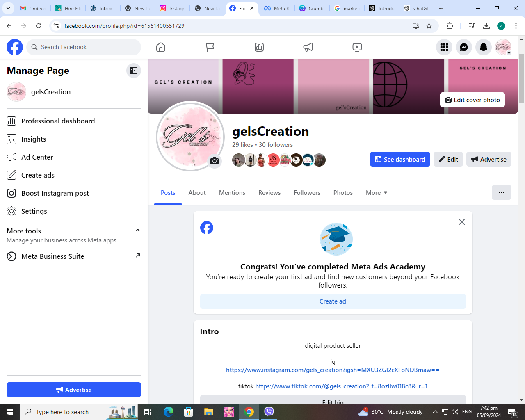Click the 29 likes text

coord(242,145)
